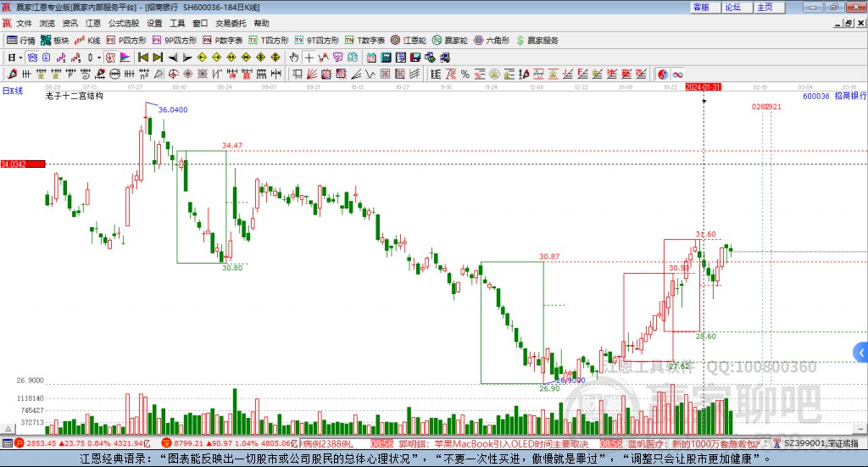
Task: Click the calendar date icon
Action: 371,58
